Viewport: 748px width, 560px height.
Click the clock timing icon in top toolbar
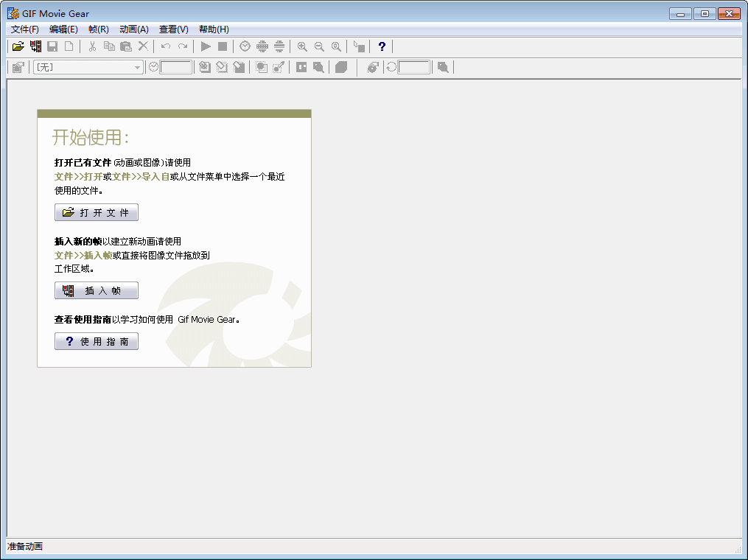245,46
